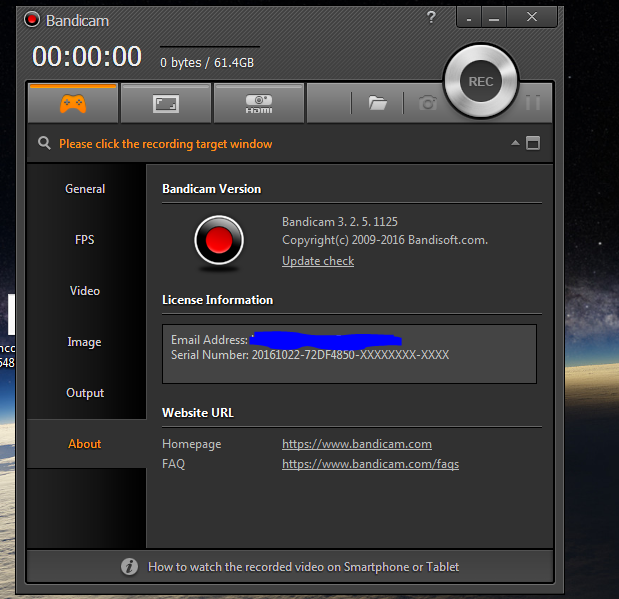Click the camera screenshot capture icon
Image resolution: width=619 pixels, height=599 pixels.
tap(428, 103)
